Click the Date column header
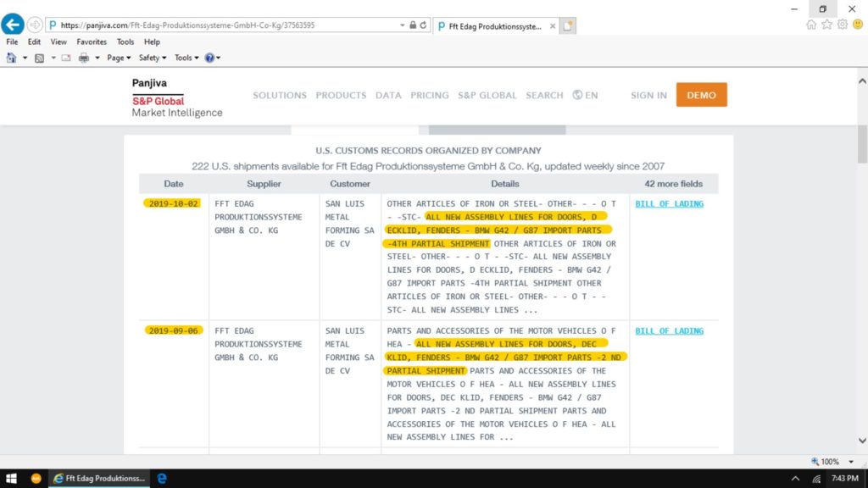 point(173,184)
